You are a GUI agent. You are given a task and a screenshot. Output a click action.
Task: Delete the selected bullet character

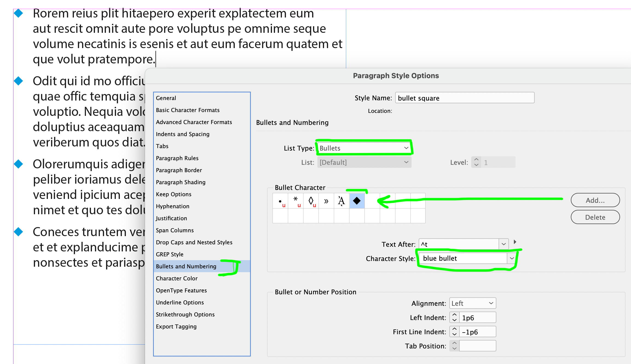click(x=595, y=217)
